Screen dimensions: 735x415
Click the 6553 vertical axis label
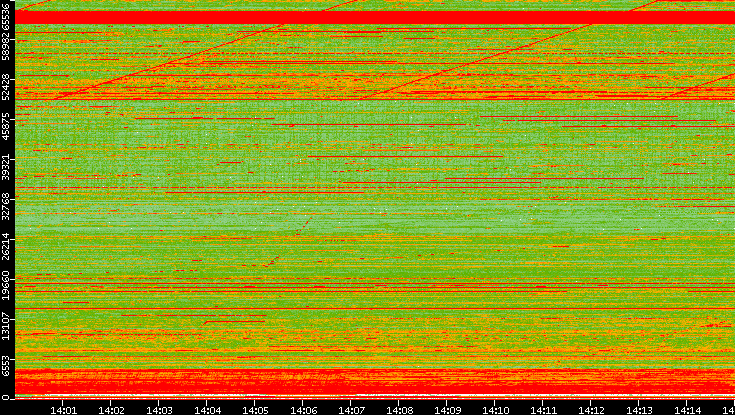6,364
